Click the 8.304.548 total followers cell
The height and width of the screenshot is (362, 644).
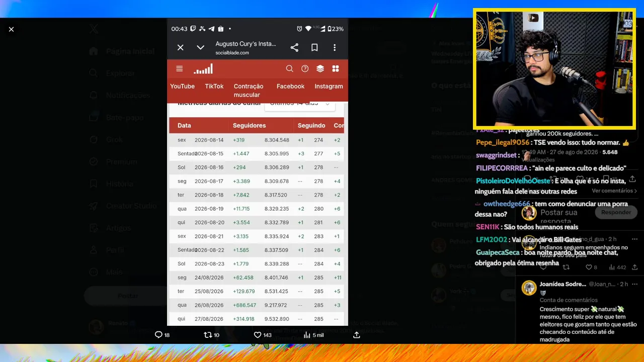tap(277, 140)
